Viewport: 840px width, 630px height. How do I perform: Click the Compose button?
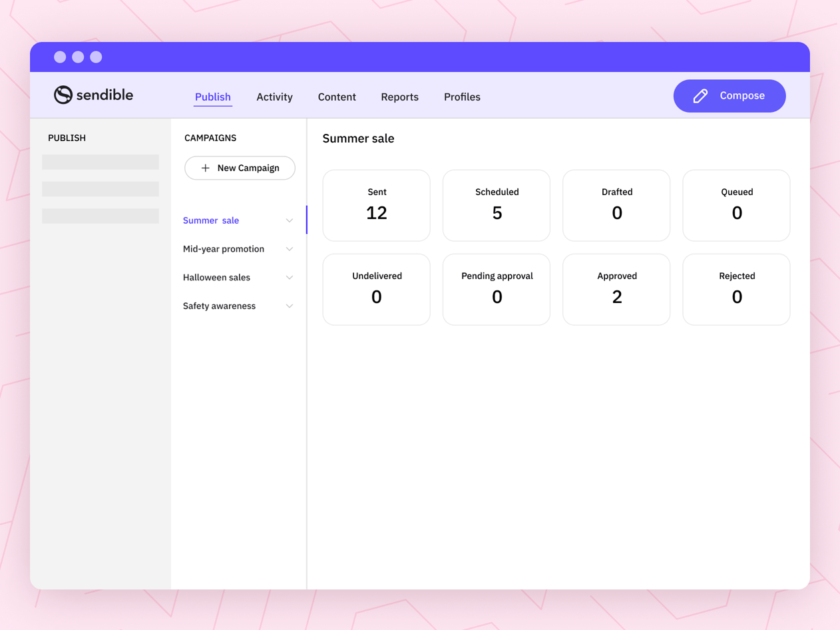(730, 96)
